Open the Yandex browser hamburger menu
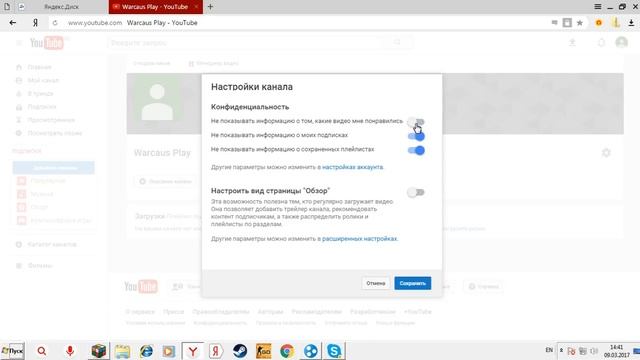This screenshot has width=640, height=360. 598,7
